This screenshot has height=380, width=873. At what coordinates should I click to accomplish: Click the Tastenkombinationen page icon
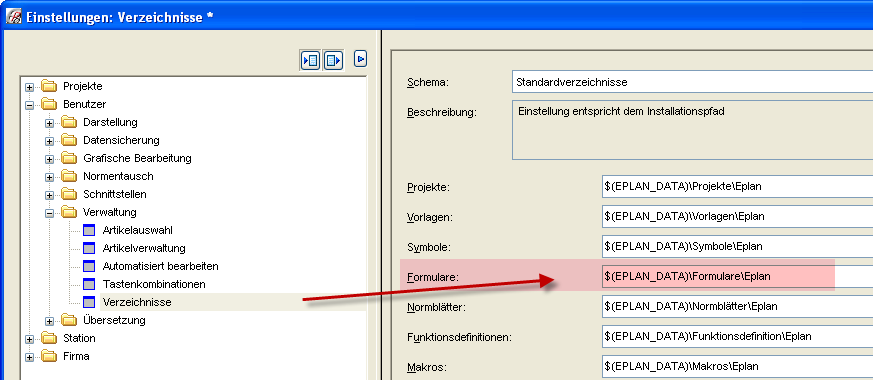pos(89,284)
